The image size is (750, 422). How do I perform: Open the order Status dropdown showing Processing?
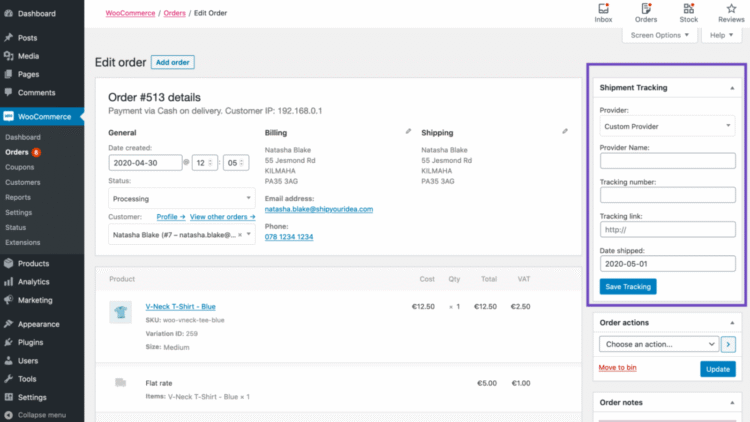coord(182,199)
